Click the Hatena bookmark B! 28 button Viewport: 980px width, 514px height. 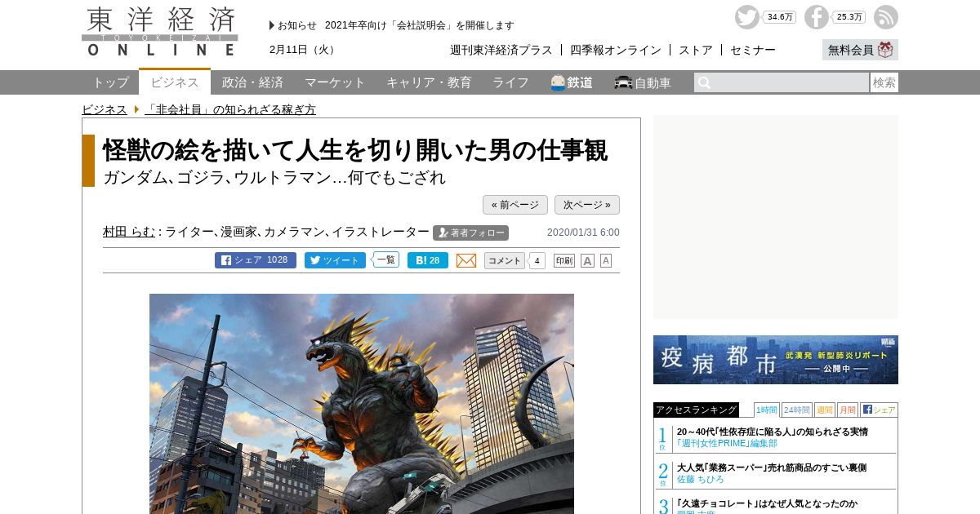428,260
